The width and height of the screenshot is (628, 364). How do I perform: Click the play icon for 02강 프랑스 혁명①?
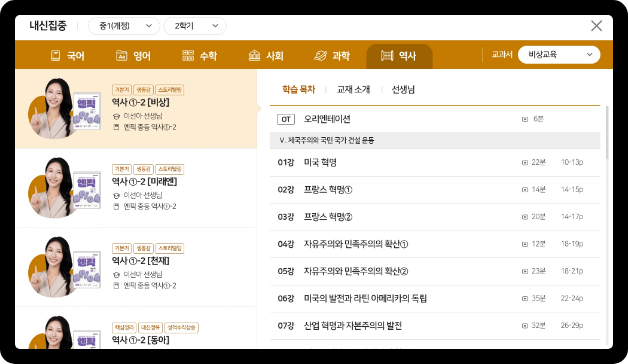525,190
